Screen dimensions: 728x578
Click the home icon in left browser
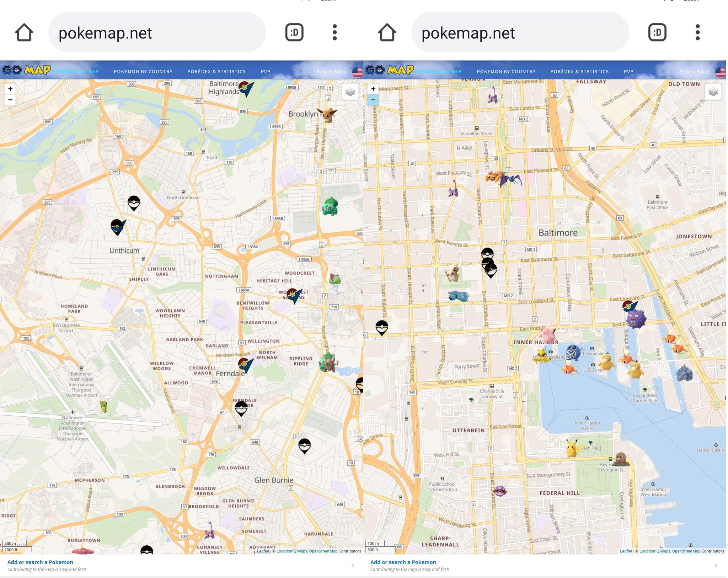click(24, 33)
